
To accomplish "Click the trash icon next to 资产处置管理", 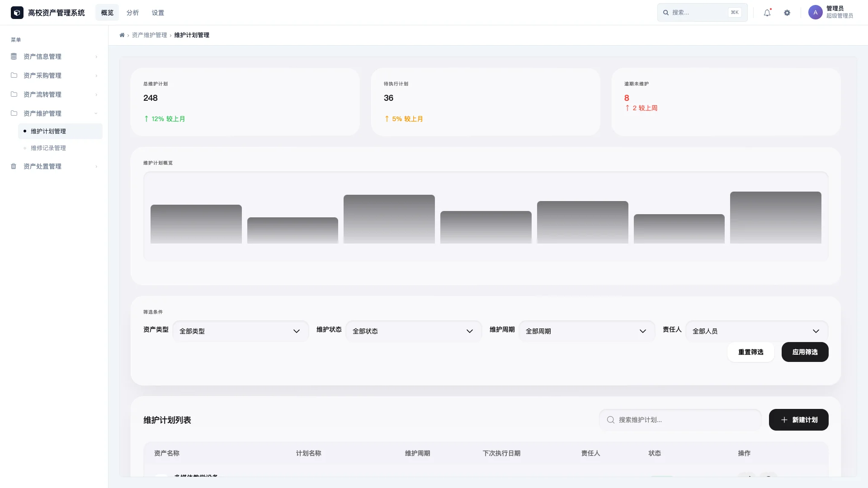I will (14, 166).
